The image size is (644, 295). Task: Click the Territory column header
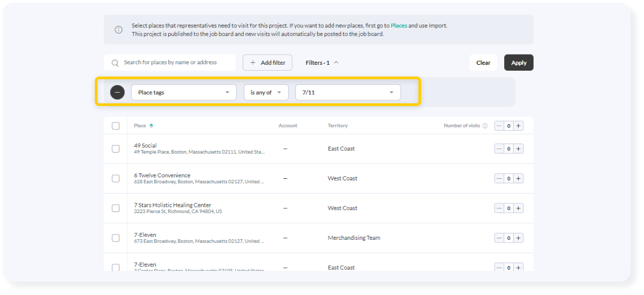pos(338,126)
